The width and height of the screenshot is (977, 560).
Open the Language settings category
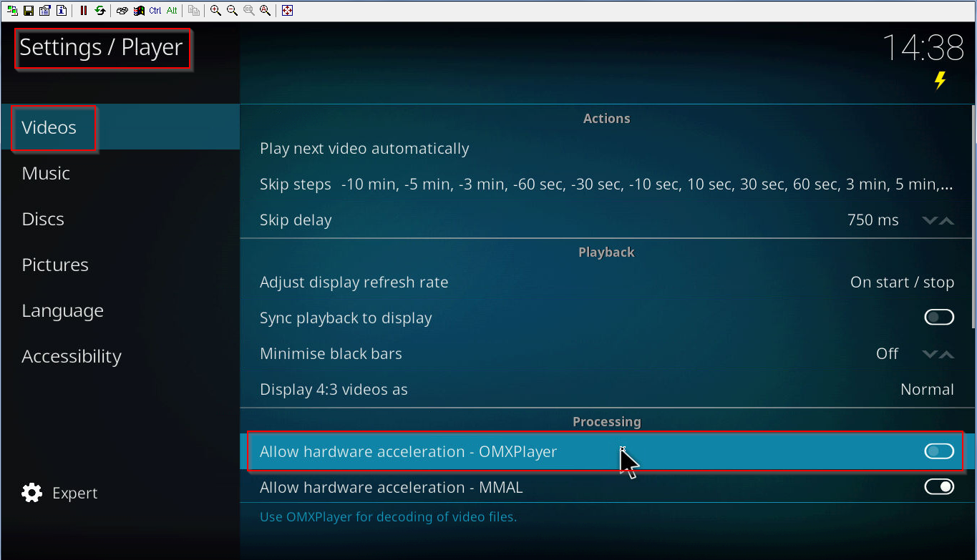(x=62, y=310)
